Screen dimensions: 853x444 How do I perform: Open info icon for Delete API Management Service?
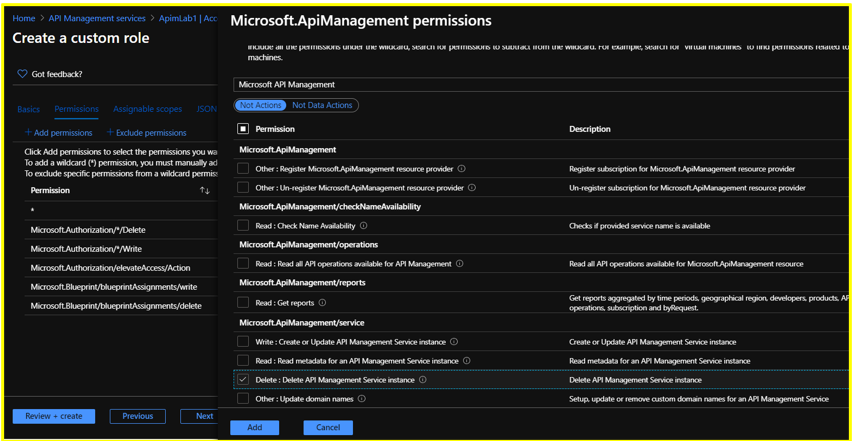[x=423, y=380]
